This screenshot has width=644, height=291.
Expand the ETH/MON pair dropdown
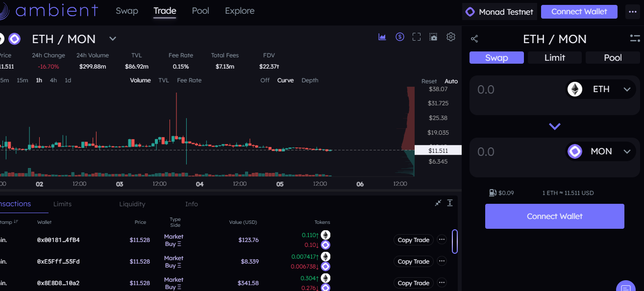[112, 39]
